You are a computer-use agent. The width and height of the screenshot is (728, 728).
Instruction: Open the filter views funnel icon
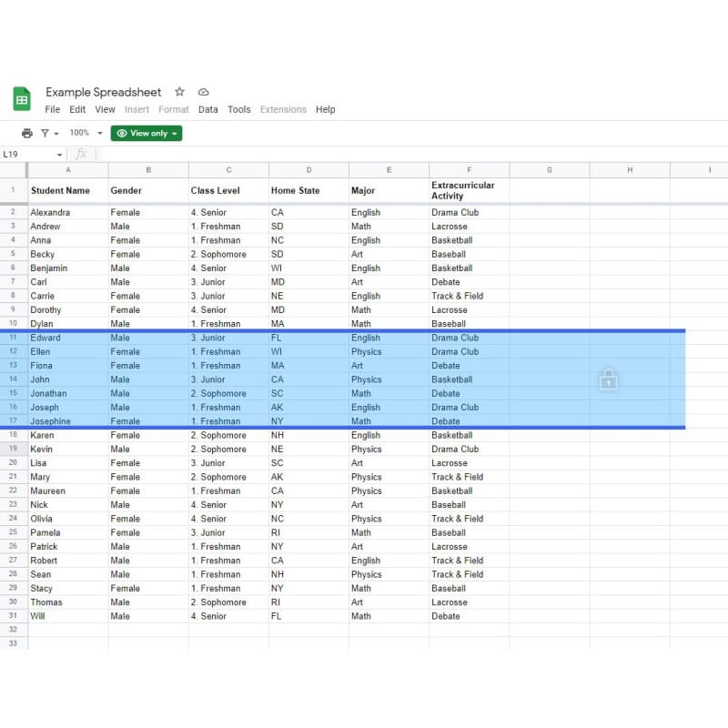pos(45,133)
